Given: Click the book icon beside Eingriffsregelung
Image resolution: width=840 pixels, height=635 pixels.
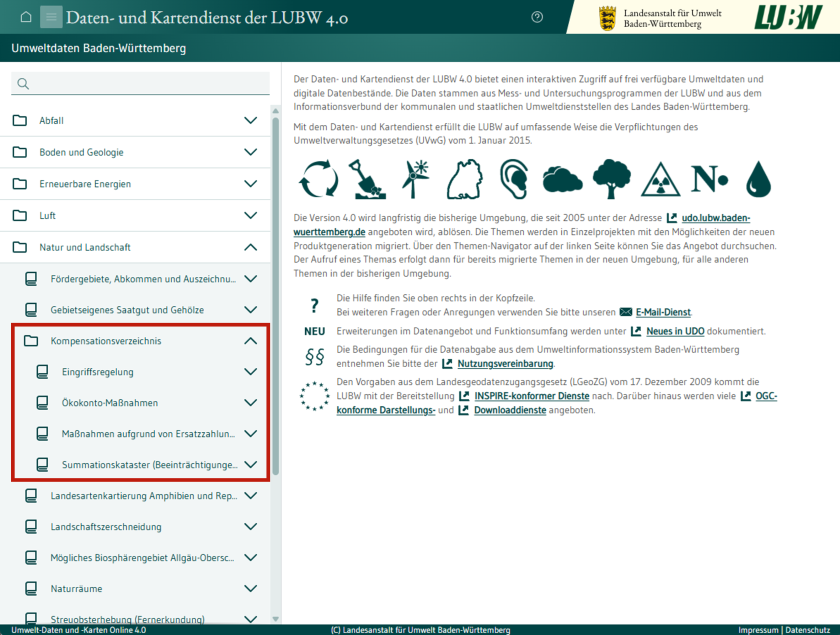Looking at the screenshot, I should (42, 371).
